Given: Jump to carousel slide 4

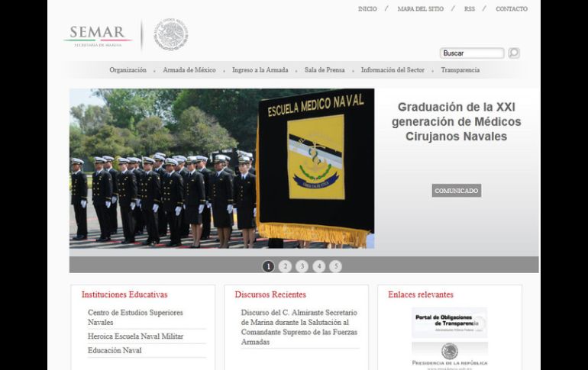Looking at the screenshot, I should coord(318,266).
